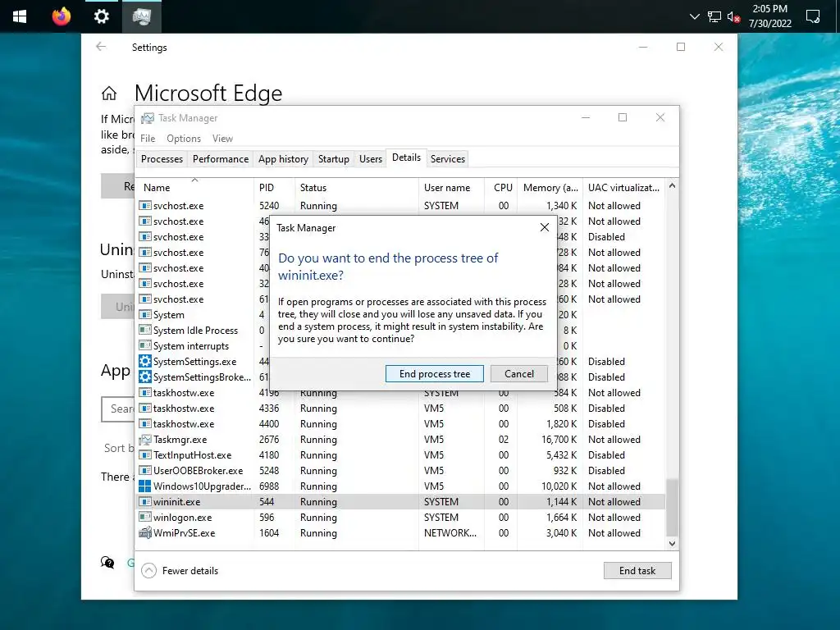Select SystemSettingsBroker gear icon
This screenshot has width=840, height=630.
[x=144, y=377]
